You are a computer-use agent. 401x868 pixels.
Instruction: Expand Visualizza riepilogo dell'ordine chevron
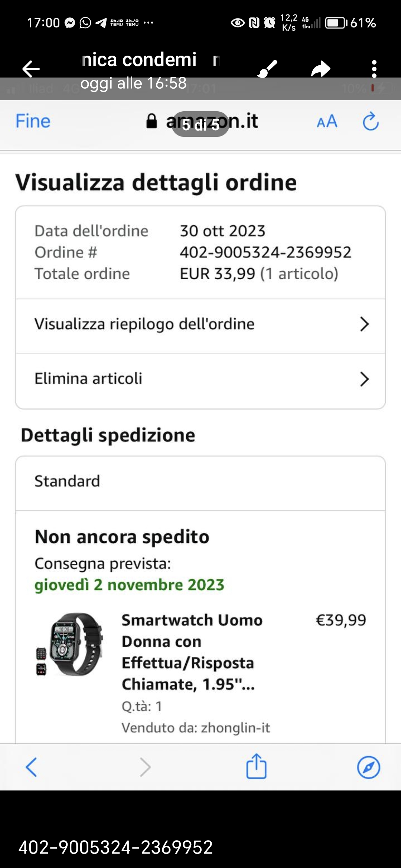point(364,324)
